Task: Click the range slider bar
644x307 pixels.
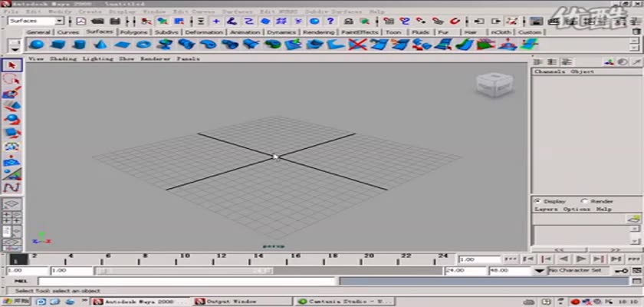Action: click(184, 271)
